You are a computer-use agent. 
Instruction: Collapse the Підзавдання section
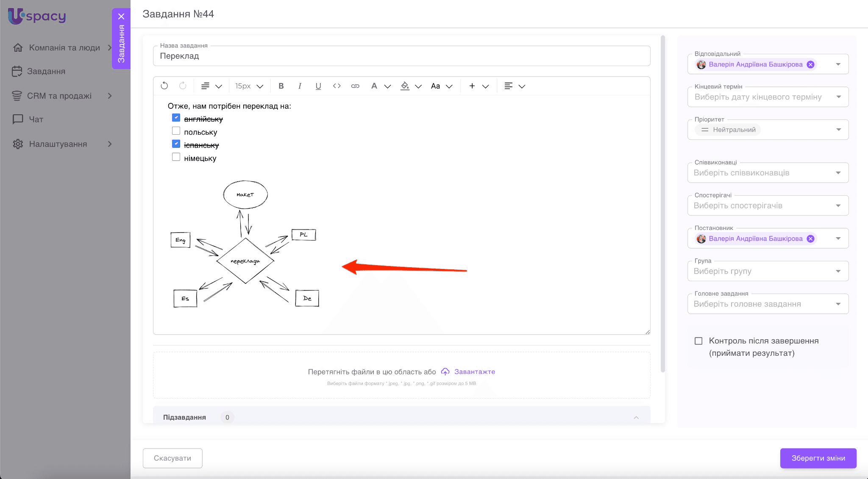pyautogui.click(x=636, y=418)
